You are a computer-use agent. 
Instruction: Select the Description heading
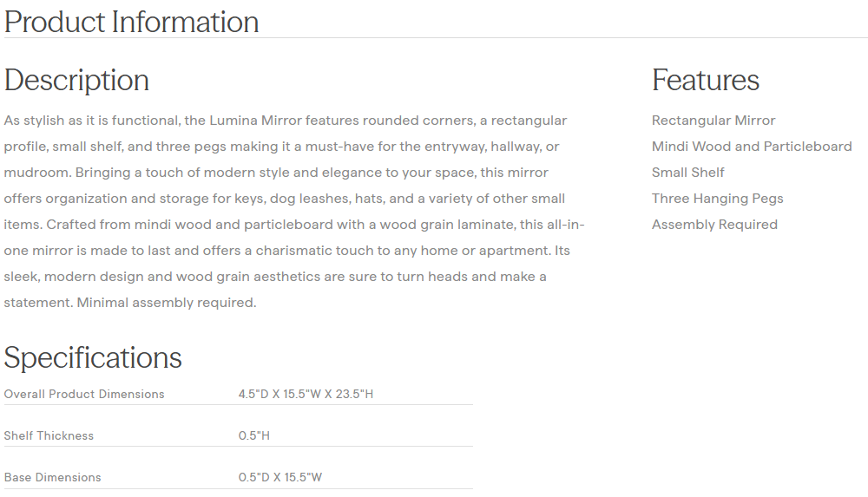(76, 80)
